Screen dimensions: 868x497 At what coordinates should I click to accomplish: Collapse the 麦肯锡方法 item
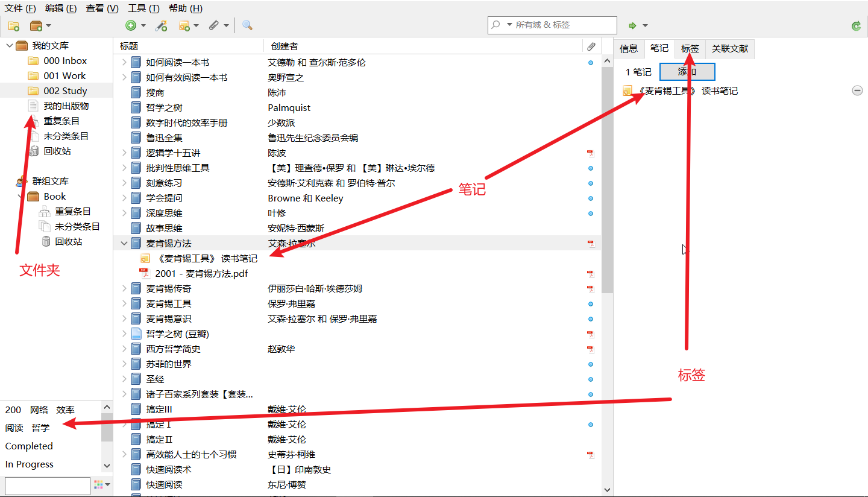(124, 243)
